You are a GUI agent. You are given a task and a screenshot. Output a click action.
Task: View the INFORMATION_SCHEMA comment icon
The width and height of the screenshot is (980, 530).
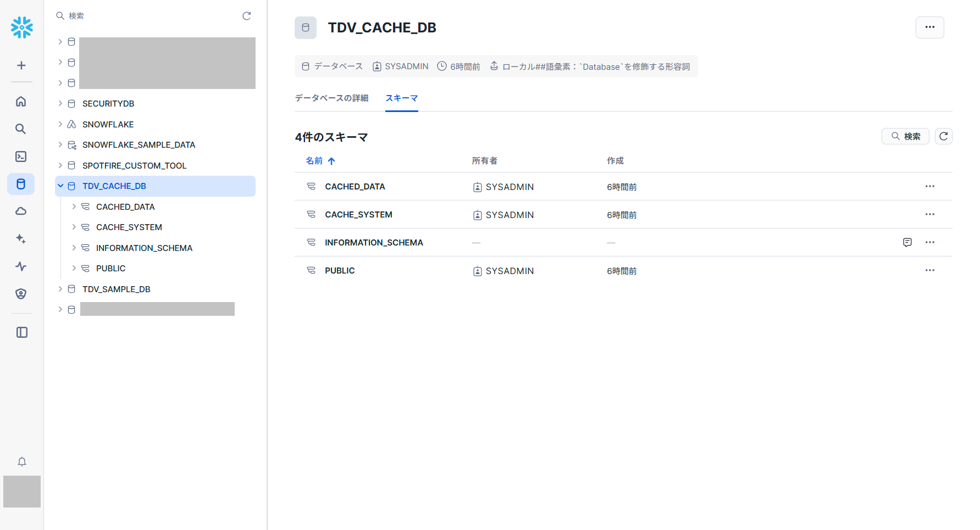pyautogui.click(x=907, y=242)
